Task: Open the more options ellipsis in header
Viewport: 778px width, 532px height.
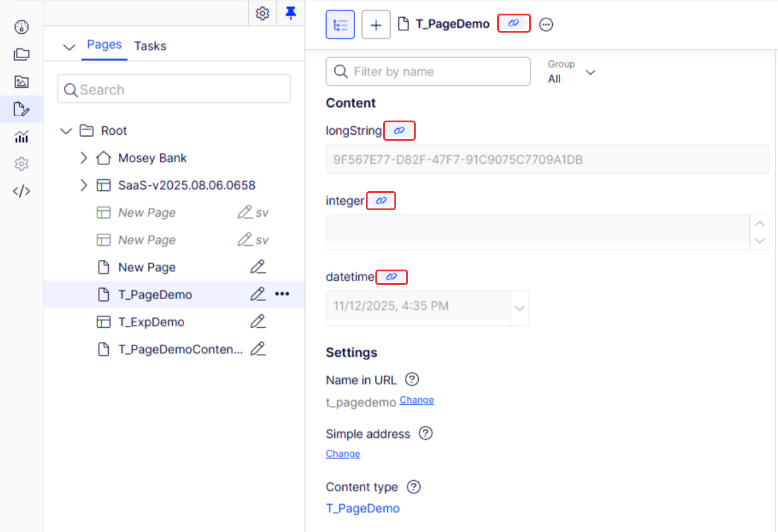Action: 546,24
